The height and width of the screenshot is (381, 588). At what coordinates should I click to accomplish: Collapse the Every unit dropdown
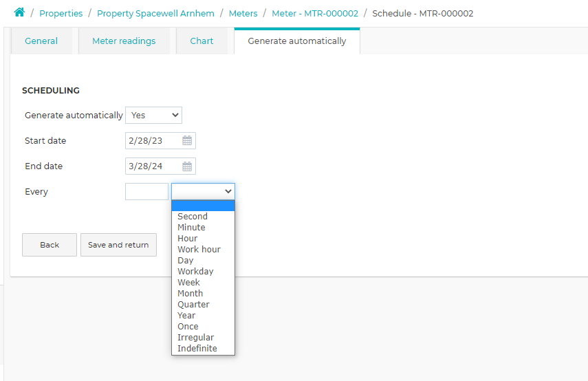click(204, 191)
